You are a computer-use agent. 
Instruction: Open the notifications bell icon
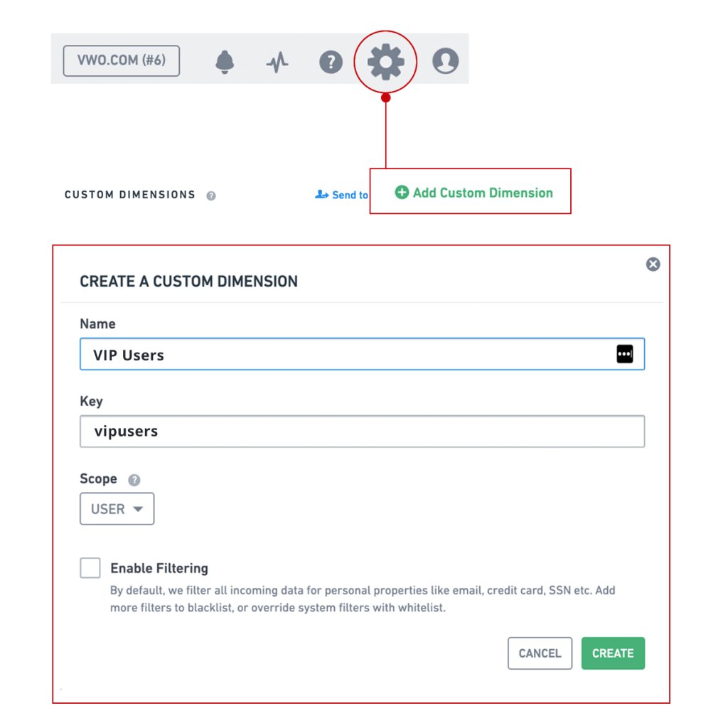pyautogui.click(x=225, y=61)
